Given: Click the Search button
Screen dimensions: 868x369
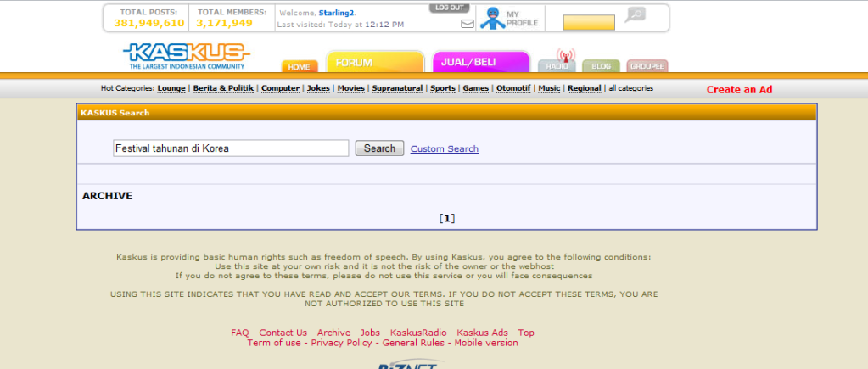Looking at the screenshot, I should tap(379, 148).
